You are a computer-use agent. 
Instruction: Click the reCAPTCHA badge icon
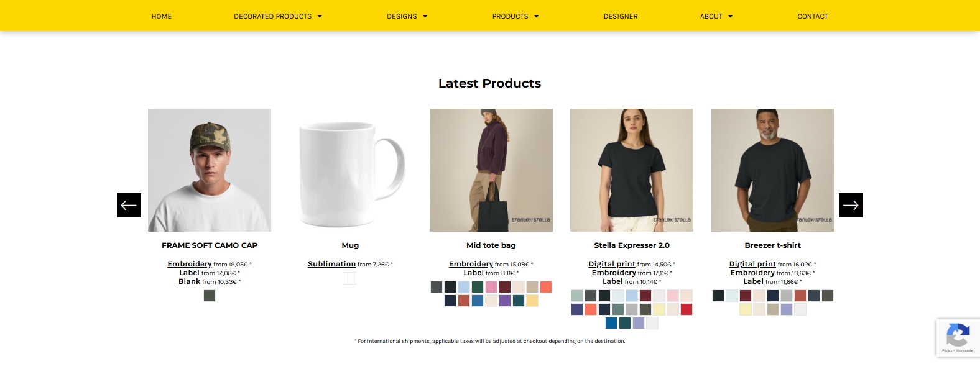(958, 337)
